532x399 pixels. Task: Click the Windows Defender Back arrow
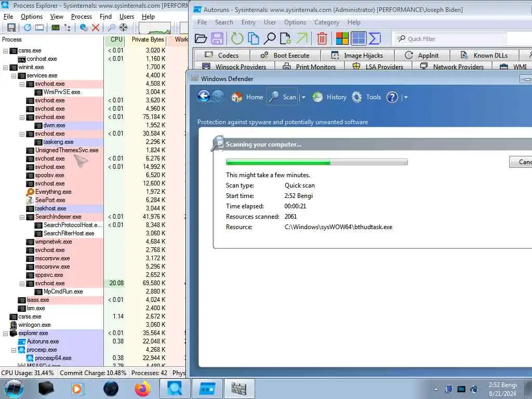[x=204, y=97]
